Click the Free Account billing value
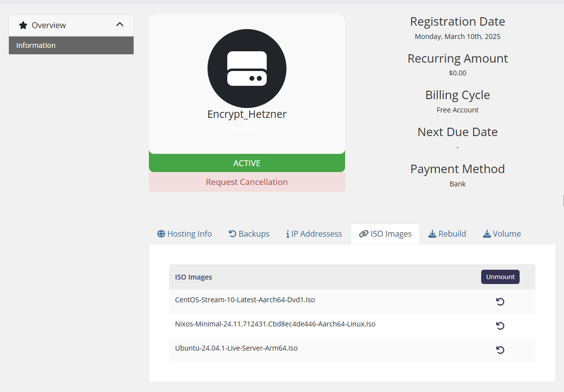Image resolution: width=564 pixels, height=392 pixels. [x=458, y=110]
